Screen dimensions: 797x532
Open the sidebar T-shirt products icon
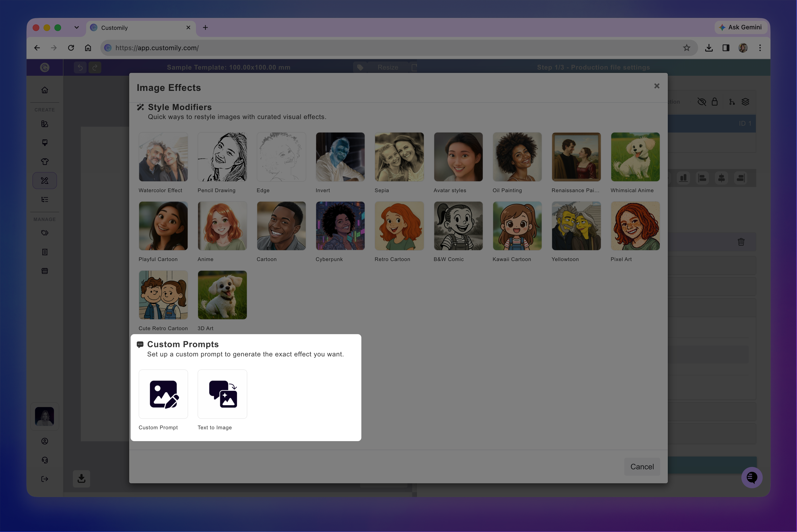pyautogui.click(x=45, y=161)
